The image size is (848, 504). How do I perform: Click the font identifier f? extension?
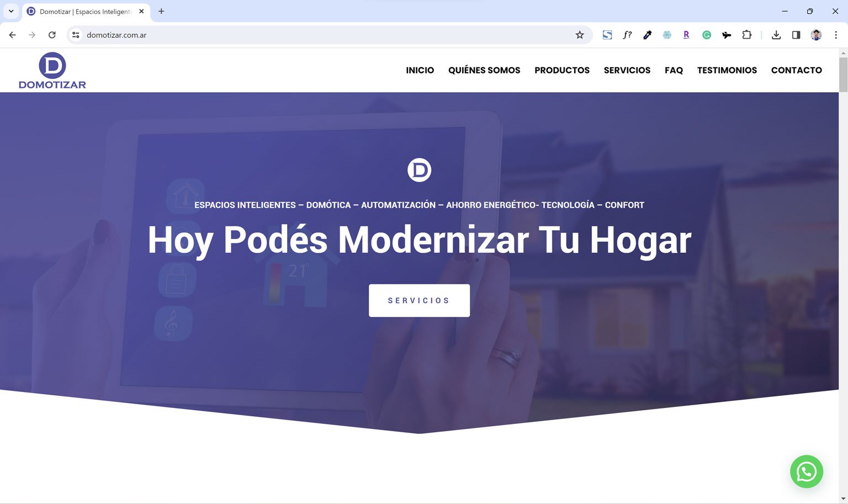click(x=627, y=35)
